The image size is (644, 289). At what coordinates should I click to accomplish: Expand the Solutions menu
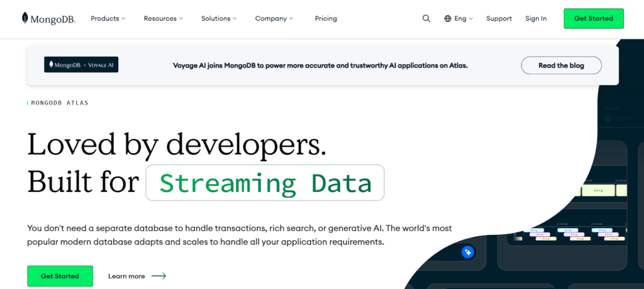coord(219,18)
